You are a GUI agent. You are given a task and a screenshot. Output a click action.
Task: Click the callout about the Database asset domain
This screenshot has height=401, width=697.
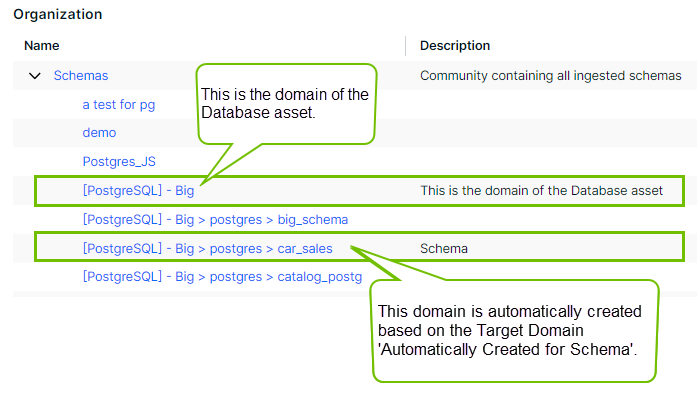(x=285, y=103)
